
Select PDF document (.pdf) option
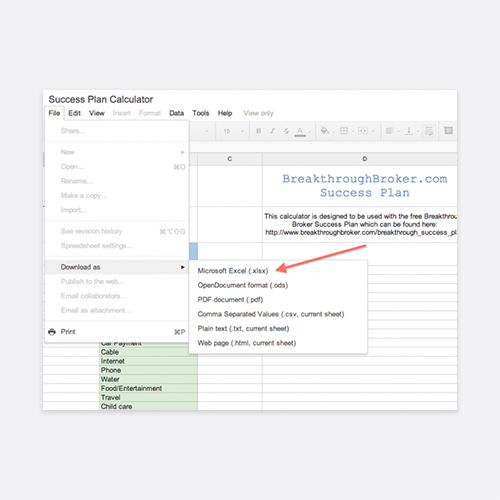[x=278, y=300]
